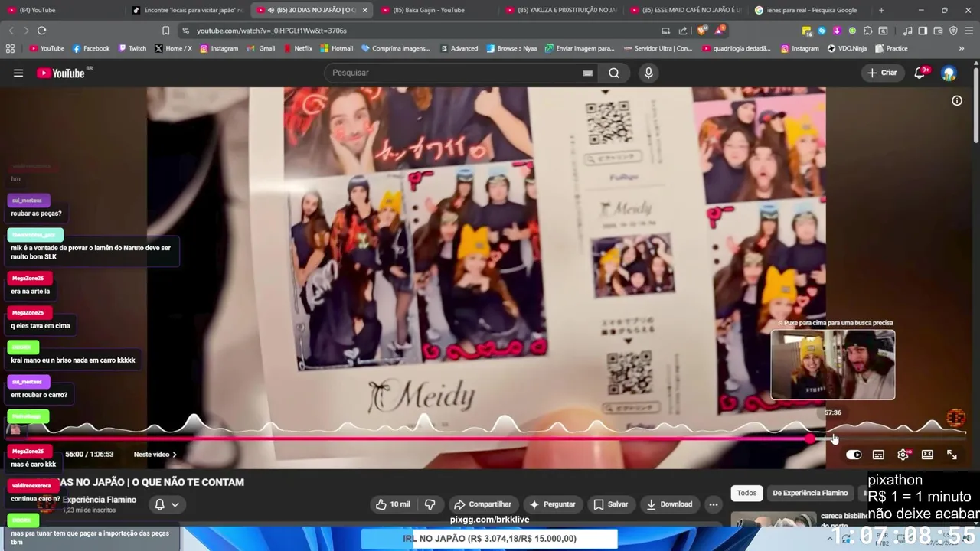Select 'De Experiência Flamino' filter chip
The image size is (980, 551).
[810, 493]
